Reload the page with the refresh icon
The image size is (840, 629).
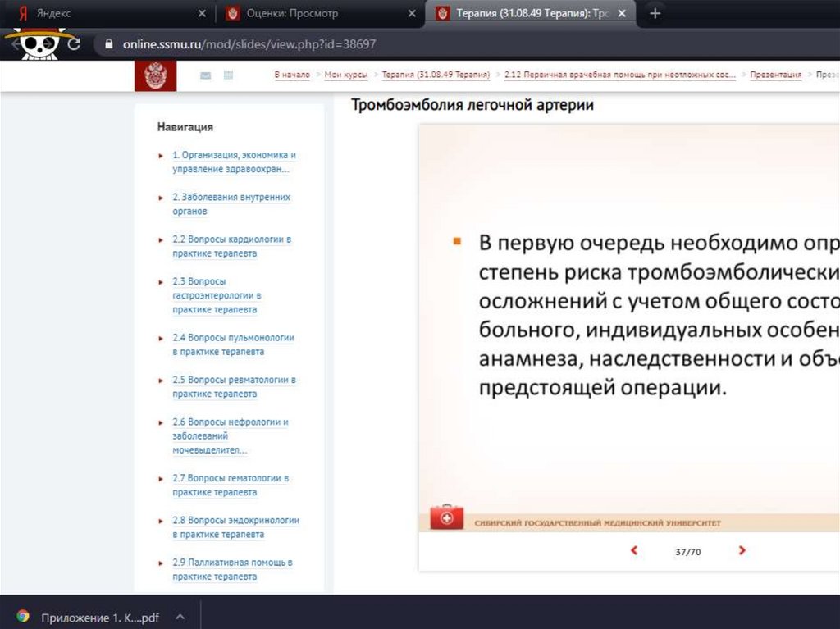[74, 44]
